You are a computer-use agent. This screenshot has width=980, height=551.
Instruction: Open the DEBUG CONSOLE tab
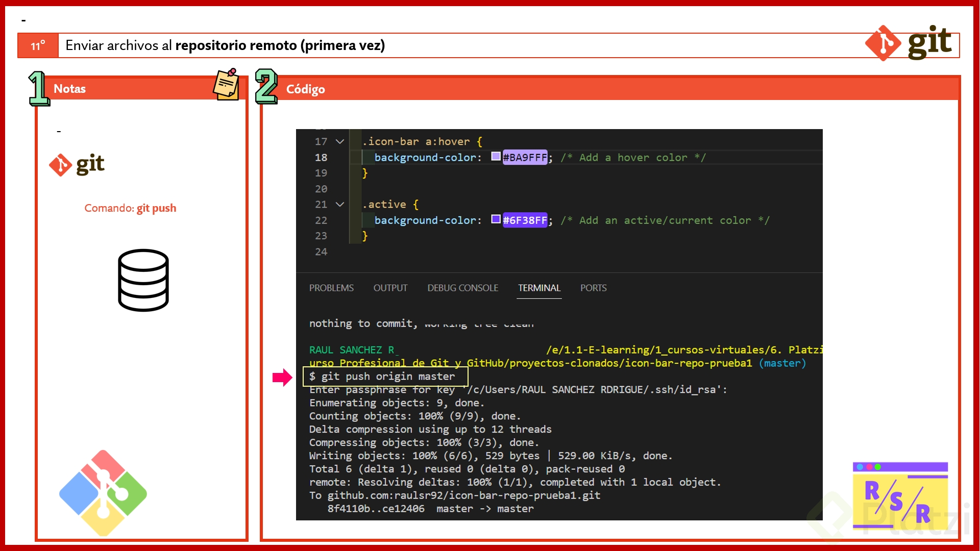click(x=462, y=288)
